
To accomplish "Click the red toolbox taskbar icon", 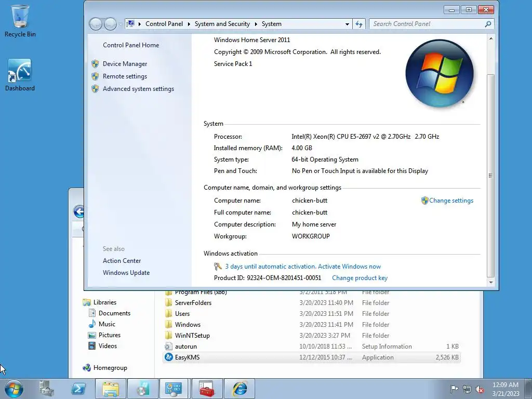I will [x=207, y=389].
